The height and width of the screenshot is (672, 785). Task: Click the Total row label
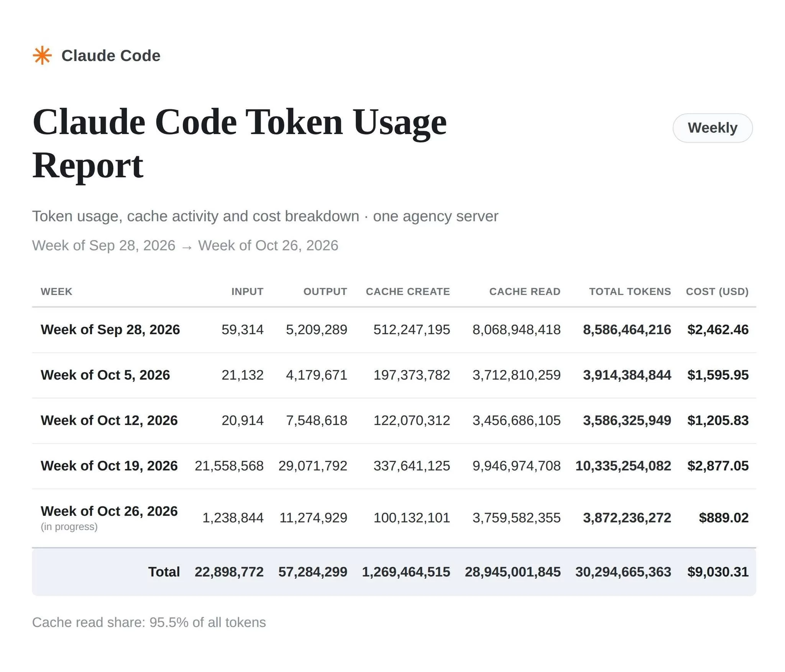tap(164, 572)
